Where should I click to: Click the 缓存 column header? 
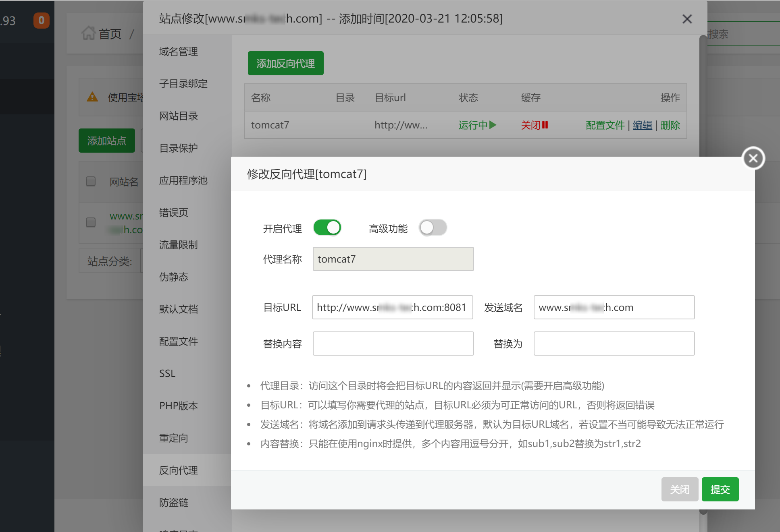(530, 97)
